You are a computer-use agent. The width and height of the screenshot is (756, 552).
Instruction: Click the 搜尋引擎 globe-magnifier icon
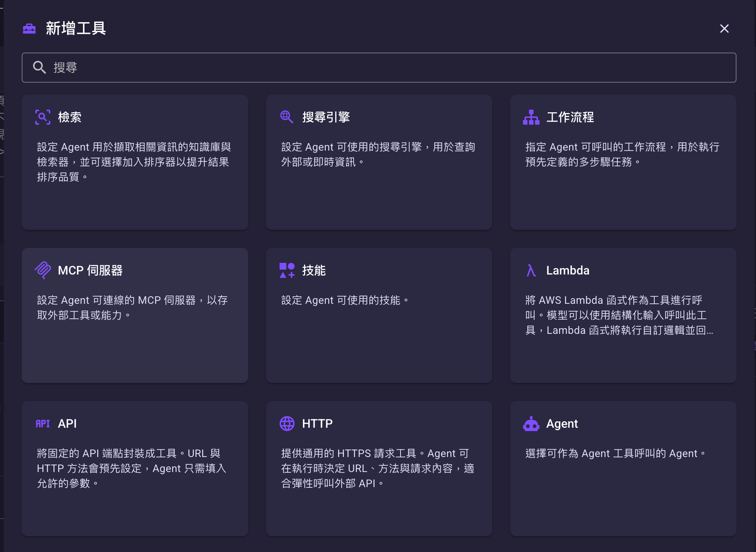tap(287, 117)
